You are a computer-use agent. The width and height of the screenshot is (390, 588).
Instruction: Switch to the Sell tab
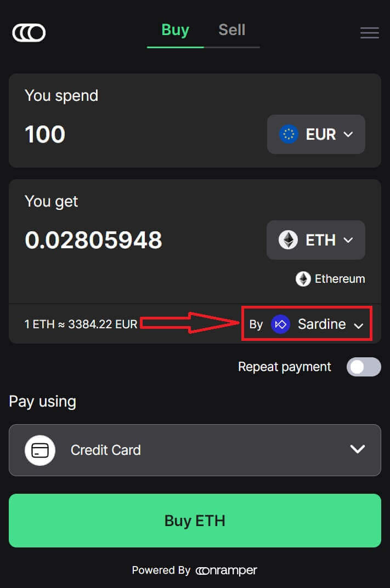coord(231,30)
